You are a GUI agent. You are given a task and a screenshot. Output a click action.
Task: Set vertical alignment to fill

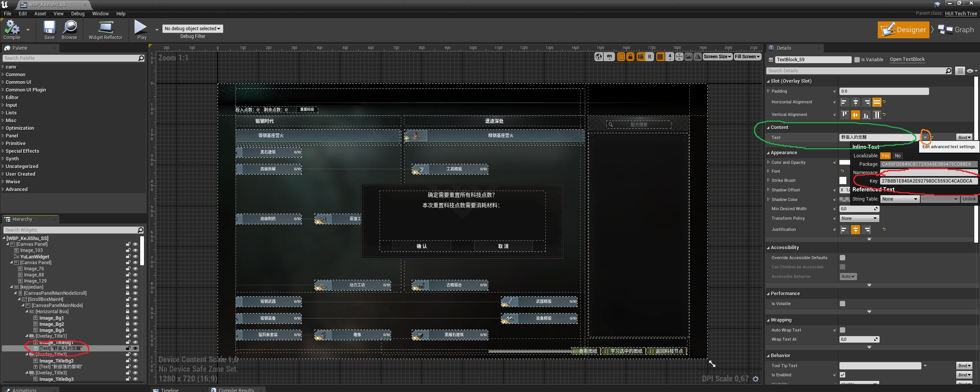(x=877, y=114)
